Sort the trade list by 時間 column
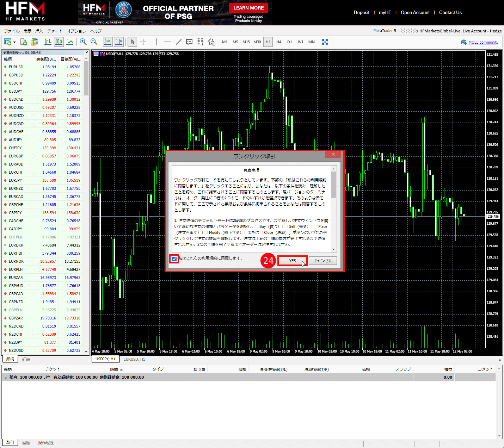 114,369
